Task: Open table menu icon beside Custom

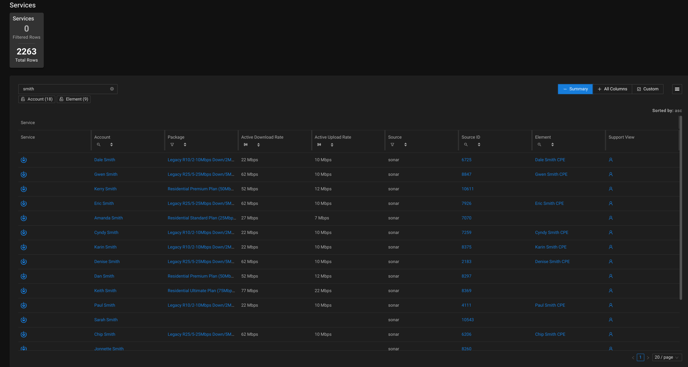Action: [x=677, y=89]
